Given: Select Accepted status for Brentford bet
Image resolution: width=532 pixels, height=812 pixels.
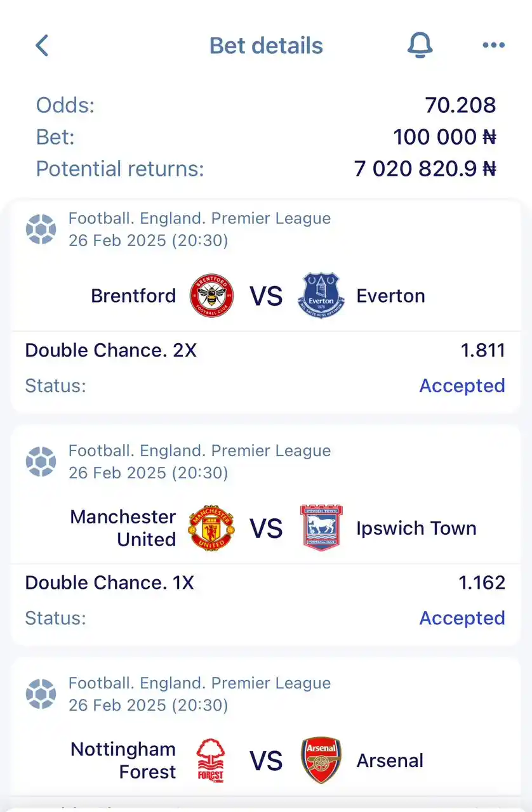Looking at the screenshot, I should coord(462,386).
